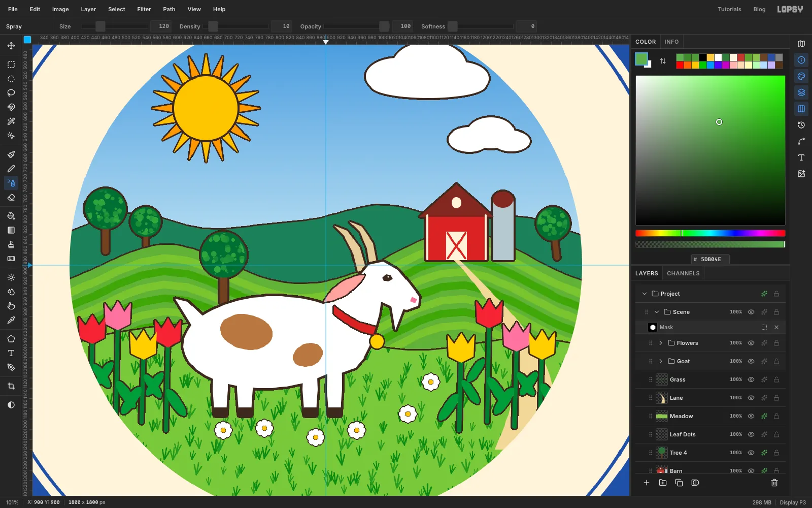Click the swap foreground/background colors icon
Viewport: 812px width, 508px height.
pos(663,61)
